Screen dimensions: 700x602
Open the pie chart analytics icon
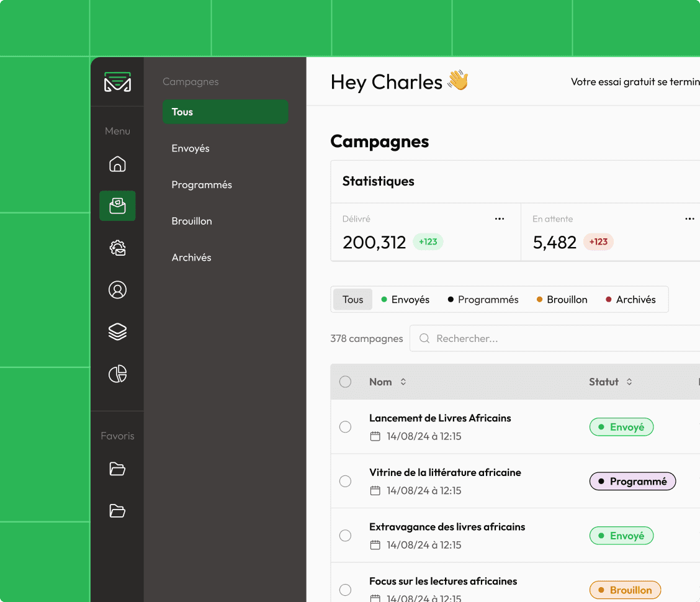point(117,374)
